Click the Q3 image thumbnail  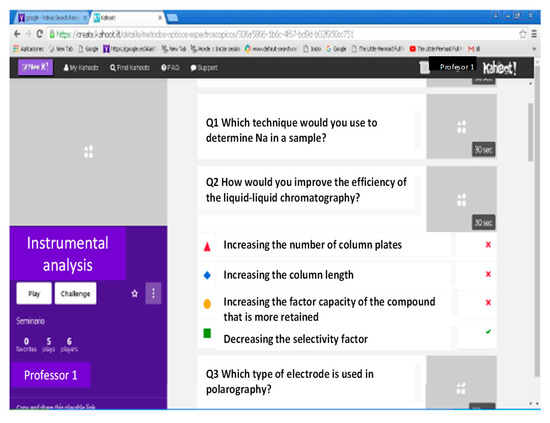(x=461, y=382)
